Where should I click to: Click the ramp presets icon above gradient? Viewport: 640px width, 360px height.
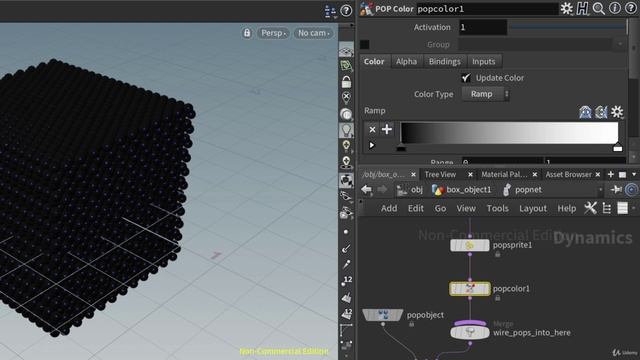click(x=585, y=111)
